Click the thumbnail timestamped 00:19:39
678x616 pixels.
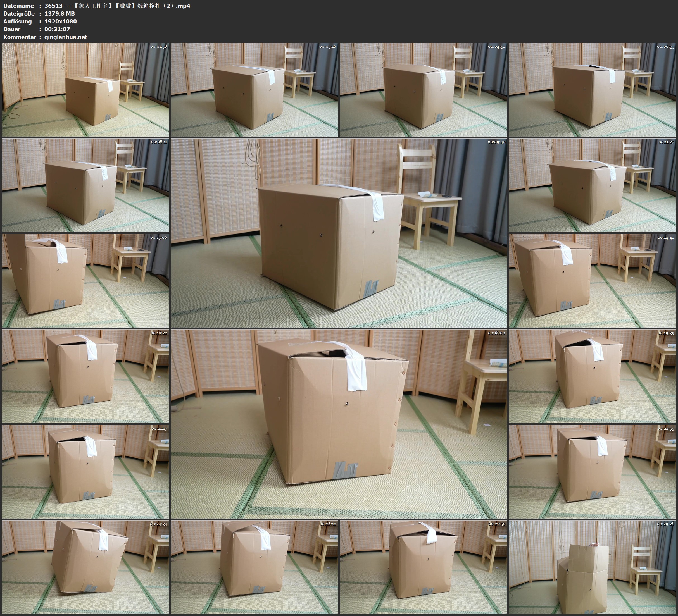[x=593, y=376]
